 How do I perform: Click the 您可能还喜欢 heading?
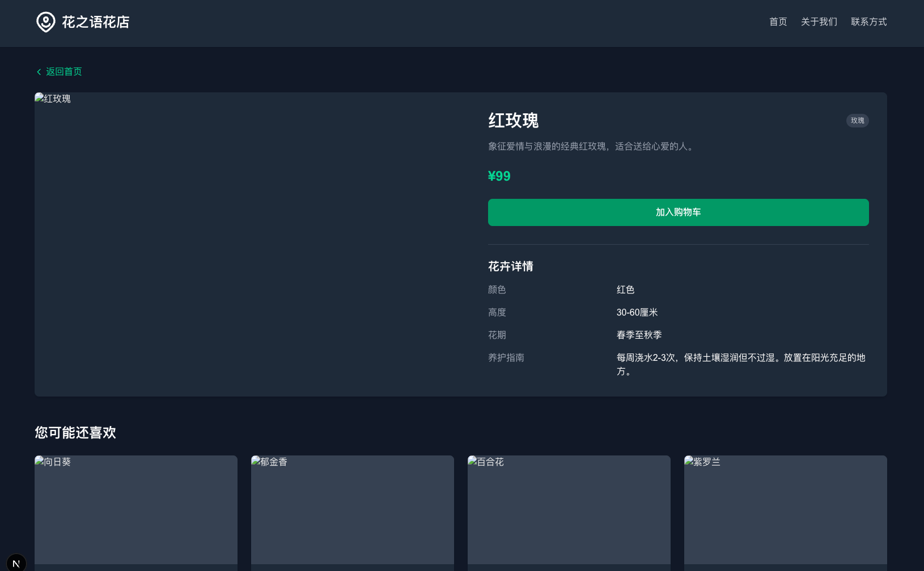(x=75, y=433)
